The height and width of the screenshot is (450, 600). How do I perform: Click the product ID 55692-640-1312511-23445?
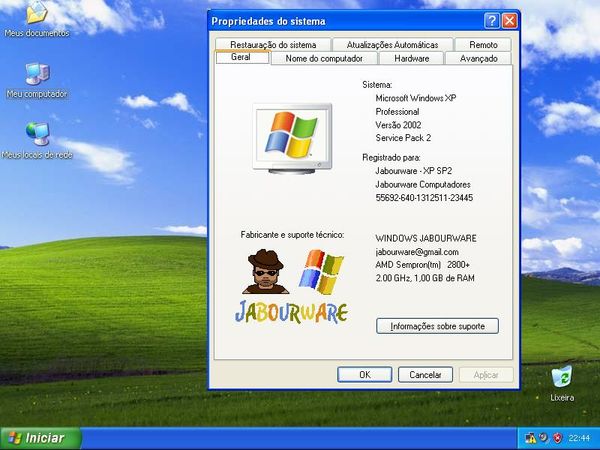(x=424, y=198)
